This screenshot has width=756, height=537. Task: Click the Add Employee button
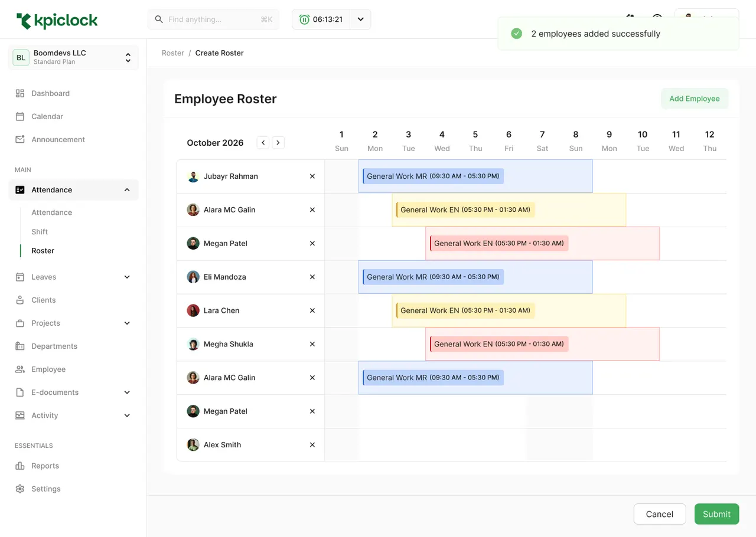(x=695, y=99)
